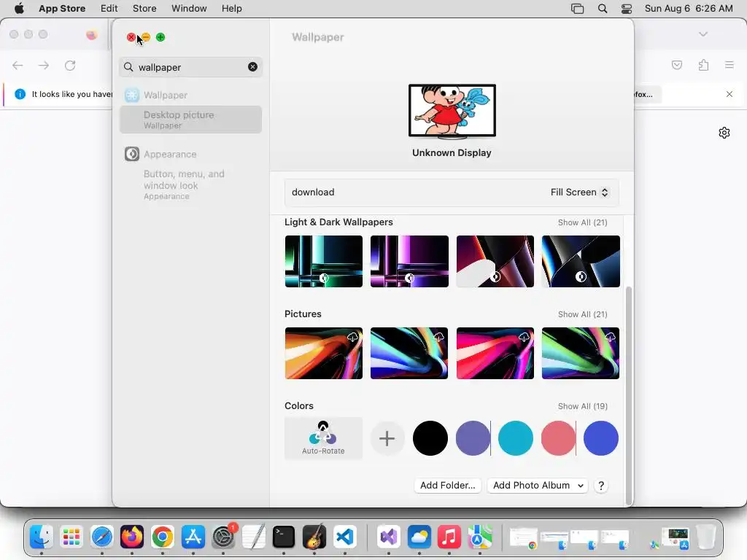Image resolution: width=747 pixels, height=560 pixels.
Task: Select the purple color swatch
Action: [x=473, y=438]
